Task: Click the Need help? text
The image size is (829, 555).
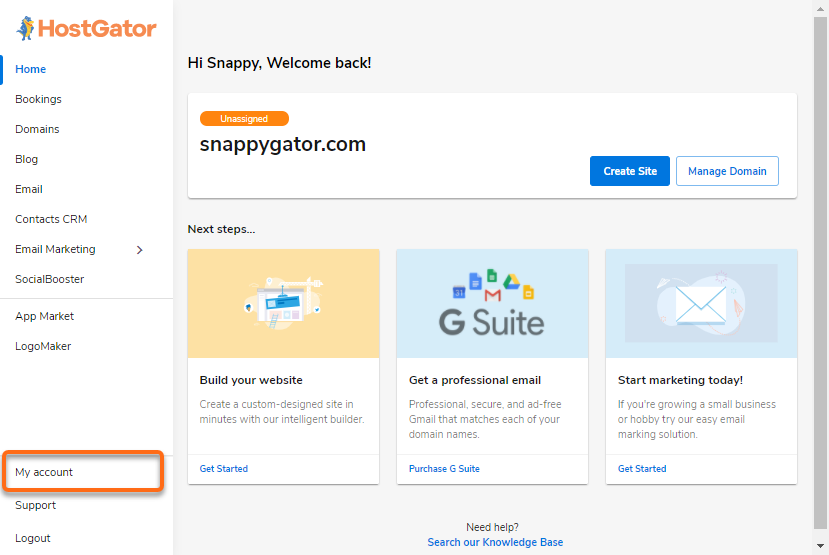Action: tap(492, 527)
